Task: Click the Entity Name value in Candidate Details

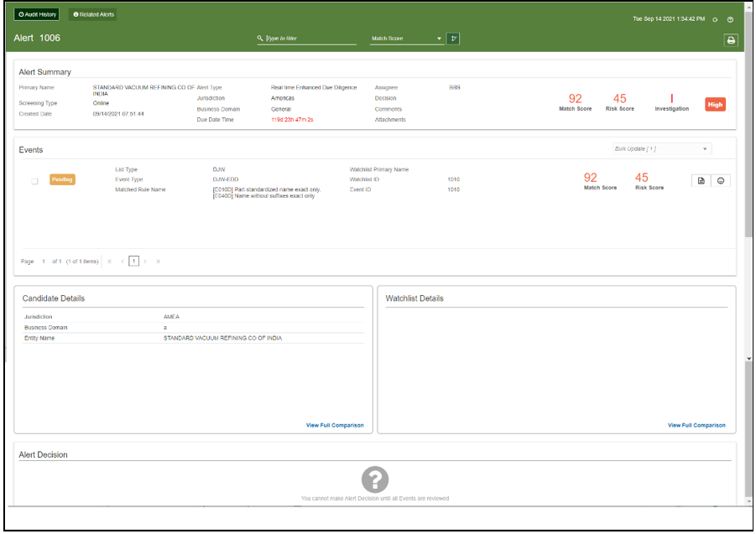Action: click(x=222, y=338)
